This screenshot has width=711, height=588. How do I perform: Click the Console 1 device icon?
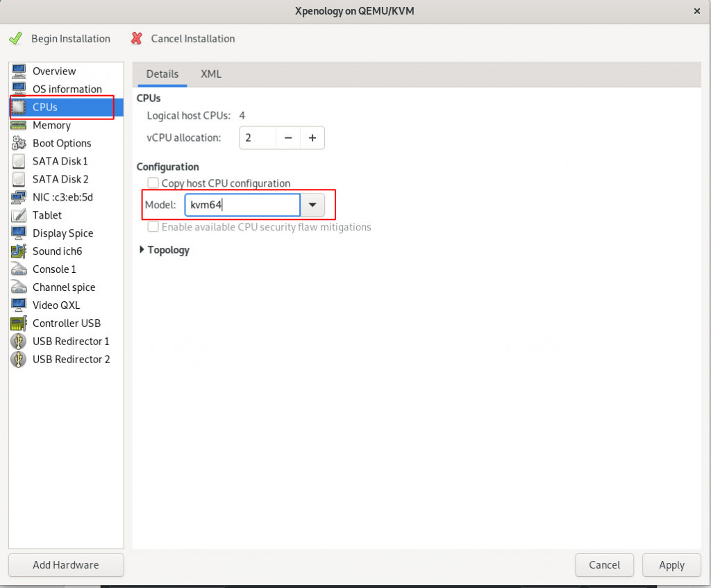coord(19,269)
